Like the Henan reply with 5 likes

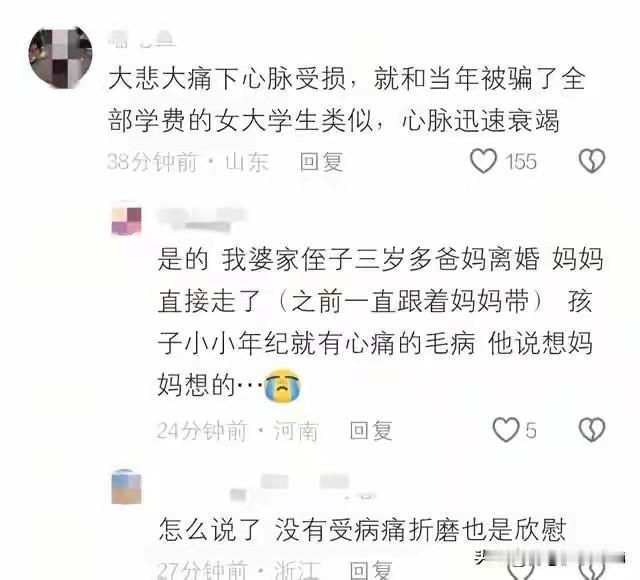(x=506, y=429)
